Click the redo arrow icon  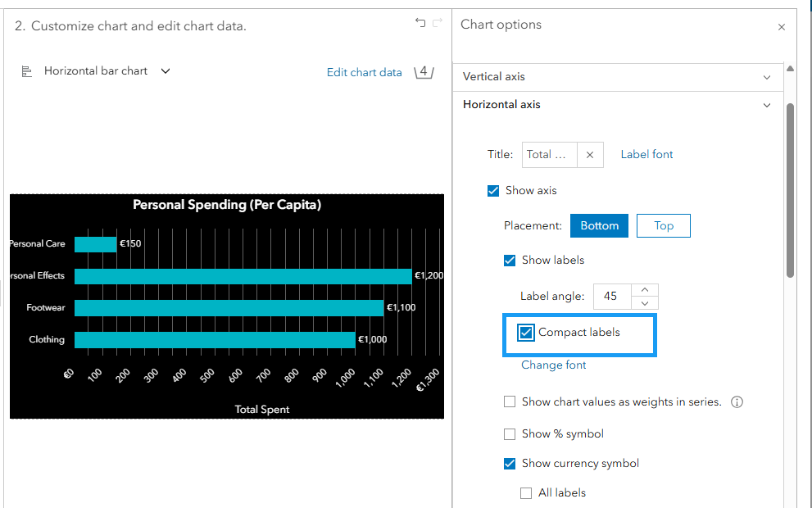pyautogui.click(x=438, y=23)
